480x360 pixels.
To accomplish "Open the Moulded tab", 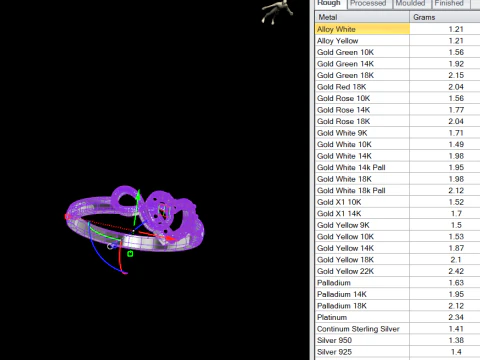I will pyautogui.click(x=411, y=4).
